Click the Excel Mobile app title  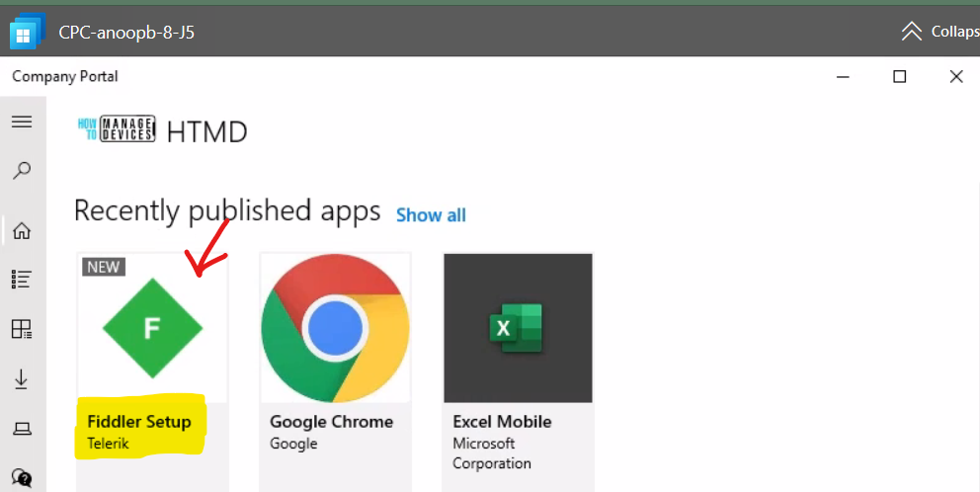coord(502,421)
